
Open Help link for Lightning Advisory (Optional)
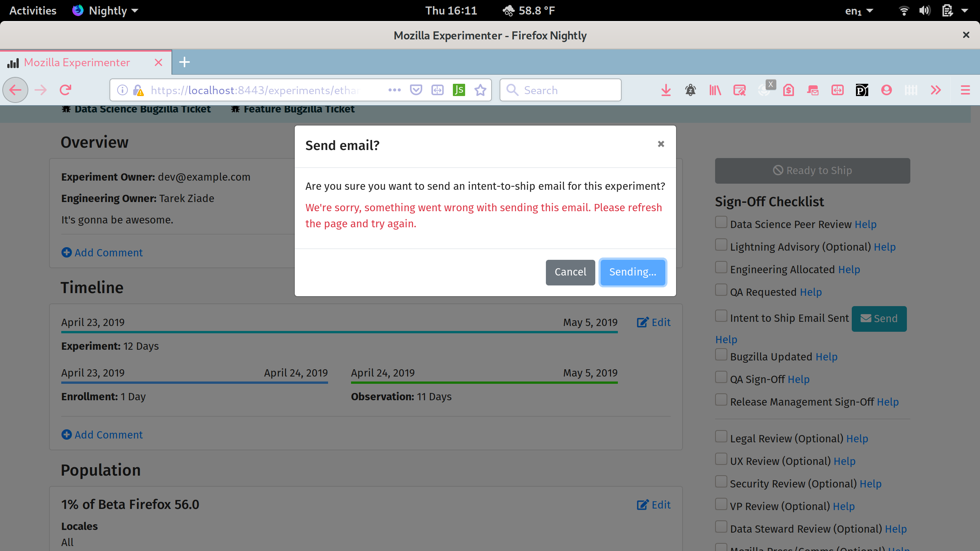pos(885,247)
